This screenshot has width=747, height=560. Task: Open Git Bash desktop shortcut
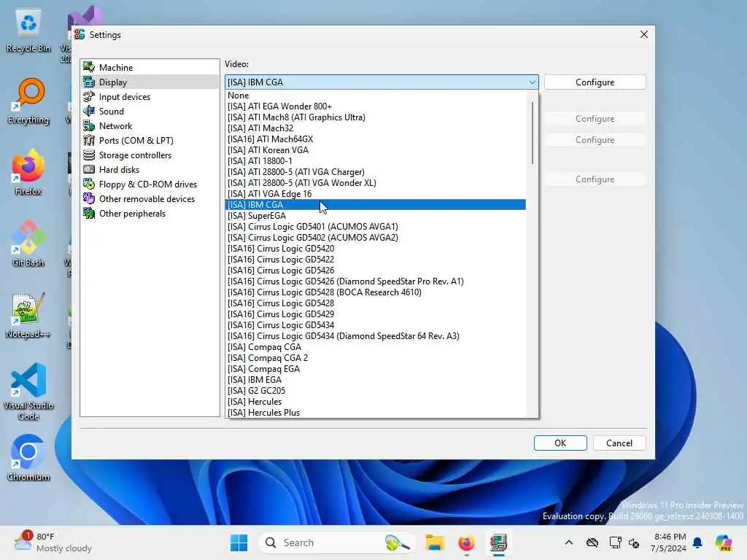coord(28,244)
